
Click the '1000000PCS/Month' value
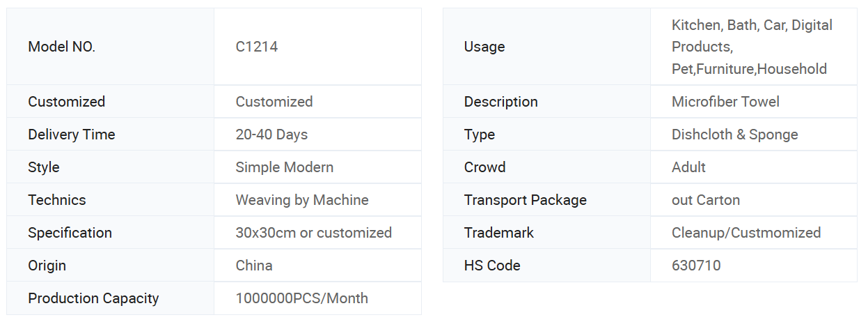click(x=302, y=298)
